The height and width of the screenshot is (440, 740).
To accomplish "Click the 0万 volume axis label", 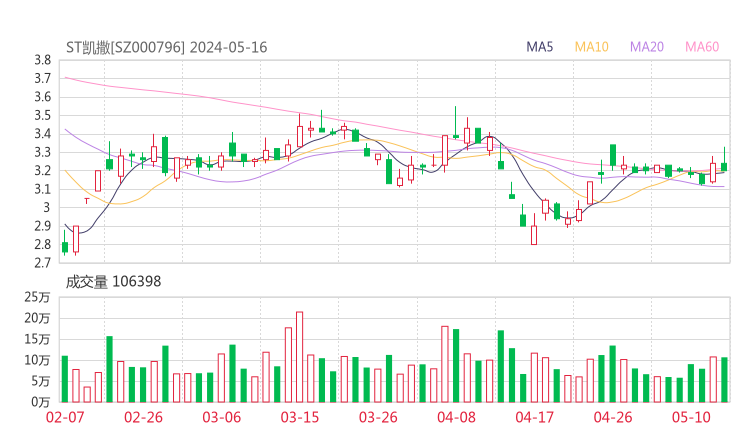I will [x=41, y=402].
